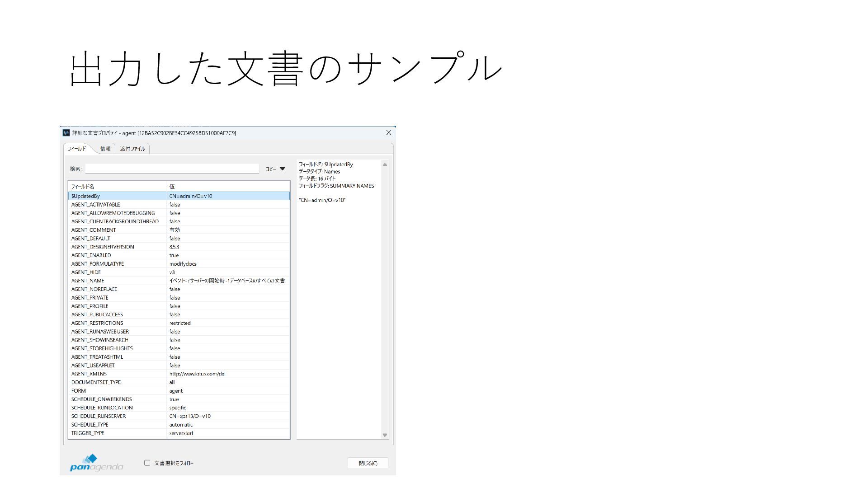Switch to the 情報 tab

(x=105, y=149)
